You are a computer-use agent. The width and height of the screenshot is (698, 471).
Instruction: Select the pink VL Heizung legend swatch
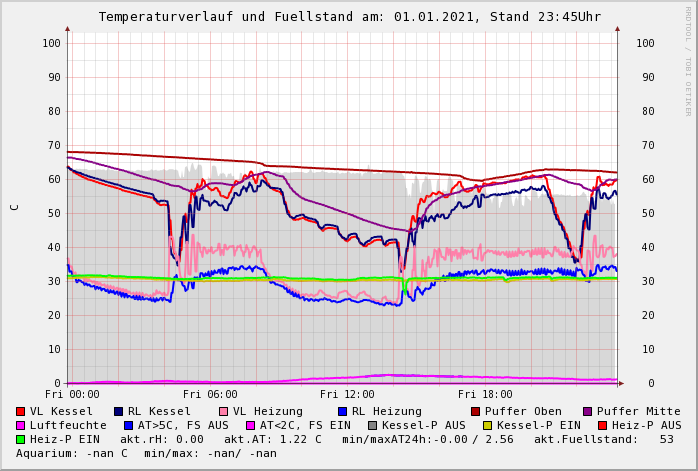coord(223,411)
